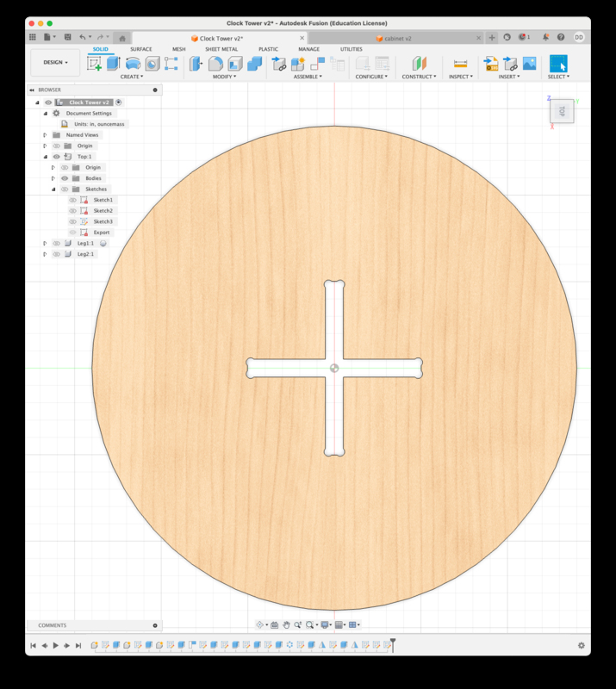Expand the Leg1:1 component
The width and height of the screenshot is (616, 689).
[45, 243]
